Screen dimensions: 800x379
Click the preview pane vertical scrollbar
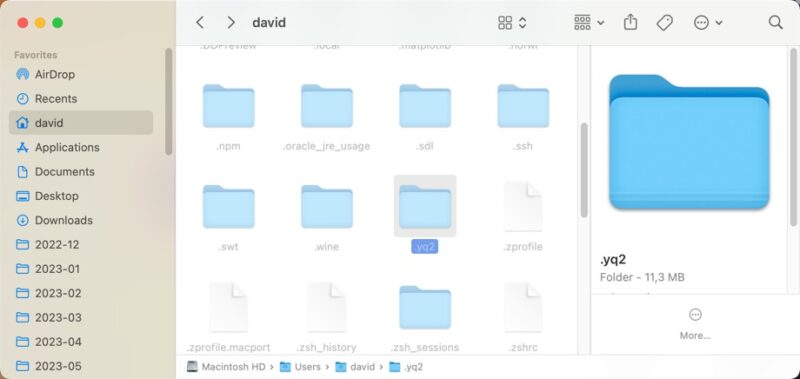(793, 137)
